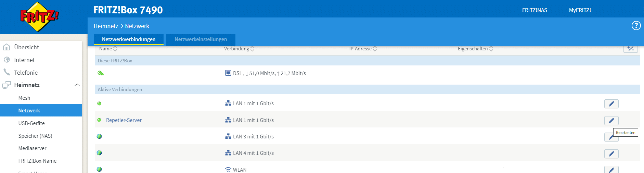Click the DSL connection icon
Image resolution: width=644 pixels, height=173 pixels.
point(228,73)
